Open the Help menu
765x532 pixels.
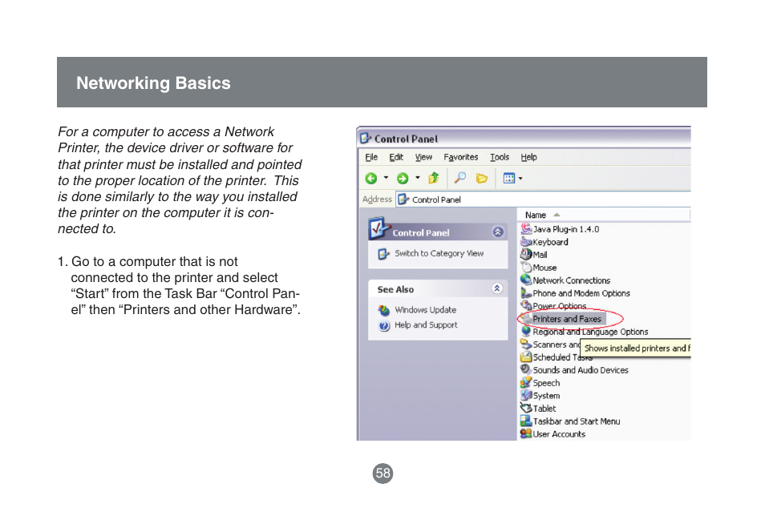point(529,157)
